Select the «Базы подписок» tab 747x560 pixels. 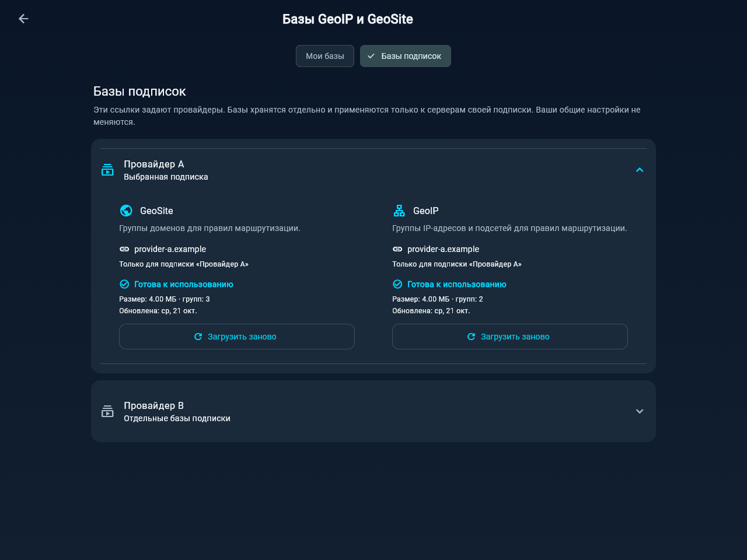pos(406,56)
